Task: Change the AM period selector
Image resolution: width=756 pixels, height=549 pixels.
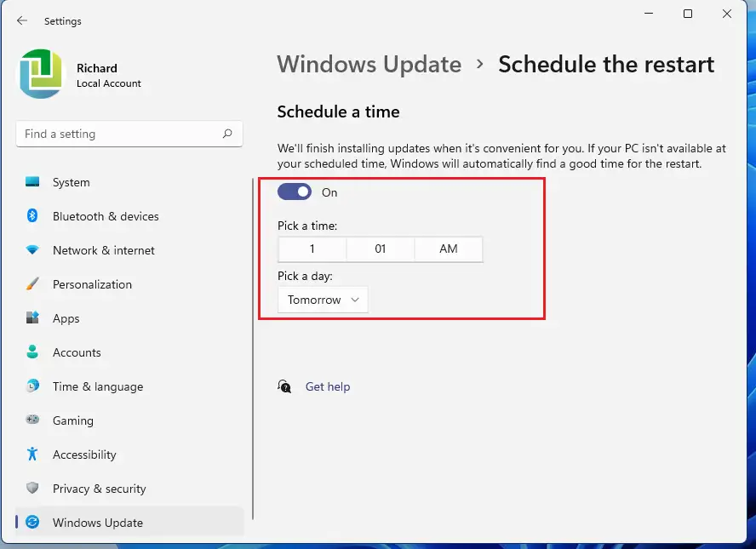Action: click(x=449, y=249)
